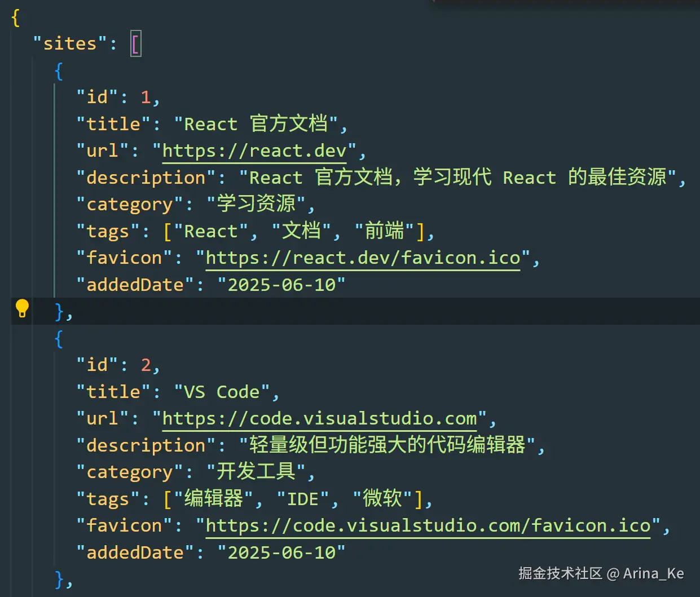The height and width of the screenshot is (597, 700).
Task: Click the "id" key with value 1
Action: click(x=97, y=98)
